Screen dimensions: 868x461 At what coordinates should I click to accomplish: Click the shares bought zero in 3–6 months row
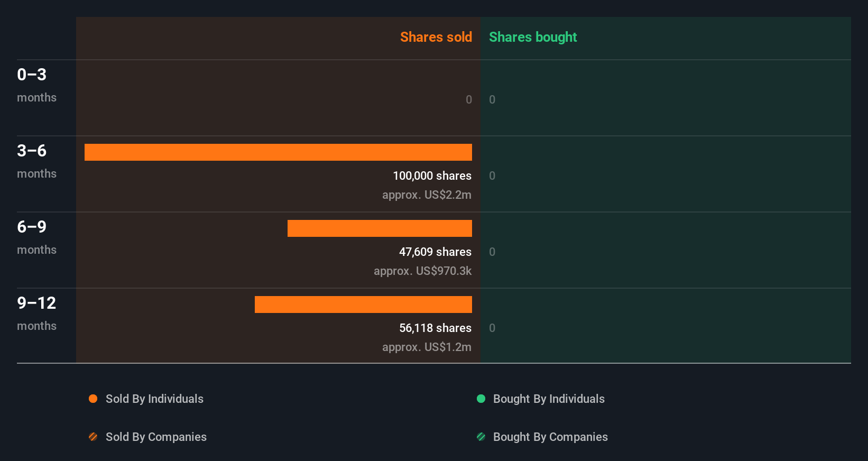pos(492,176)
